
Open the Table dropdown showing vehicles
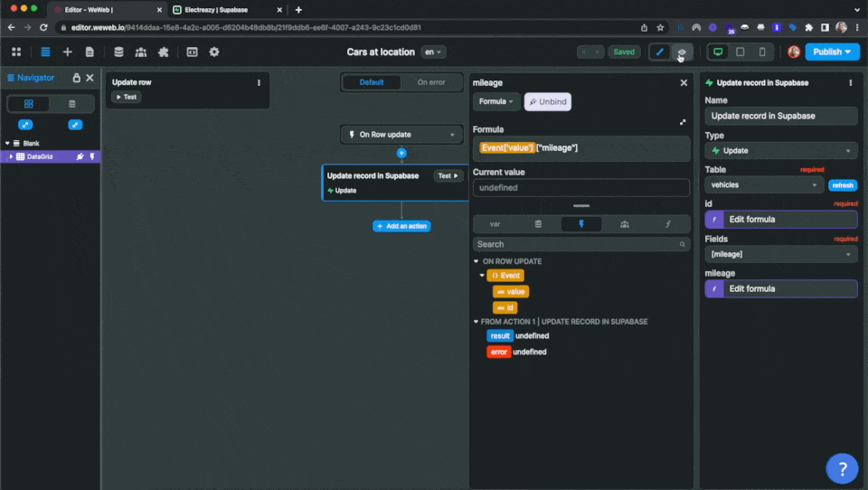[x=763, y=185]
